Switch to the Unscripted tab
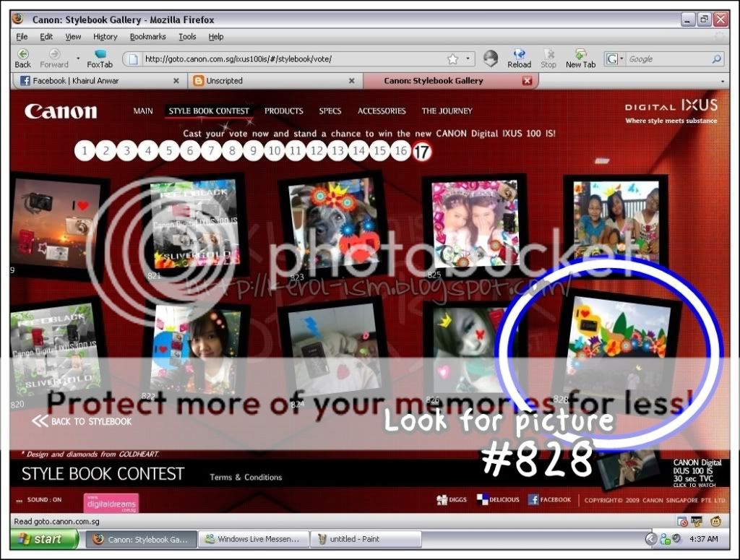The width and height of the screenshot is (740, 560). (x=275, y=81)
